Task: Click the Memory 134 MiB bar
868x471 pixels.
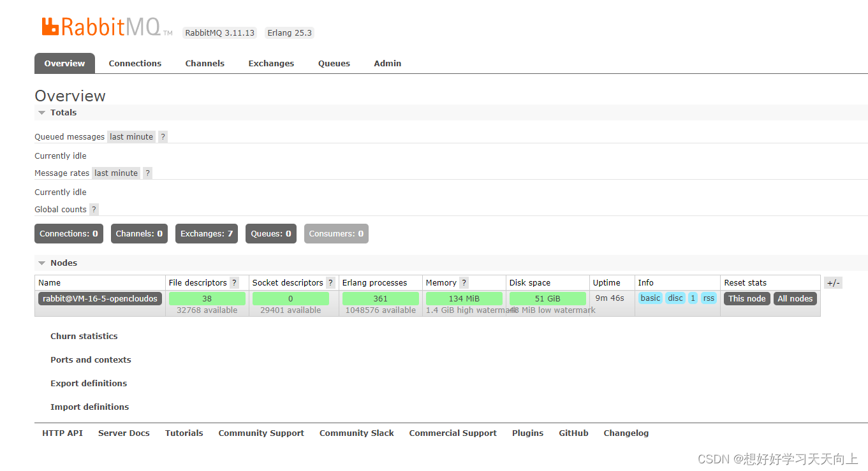Action: coord(464,299)
